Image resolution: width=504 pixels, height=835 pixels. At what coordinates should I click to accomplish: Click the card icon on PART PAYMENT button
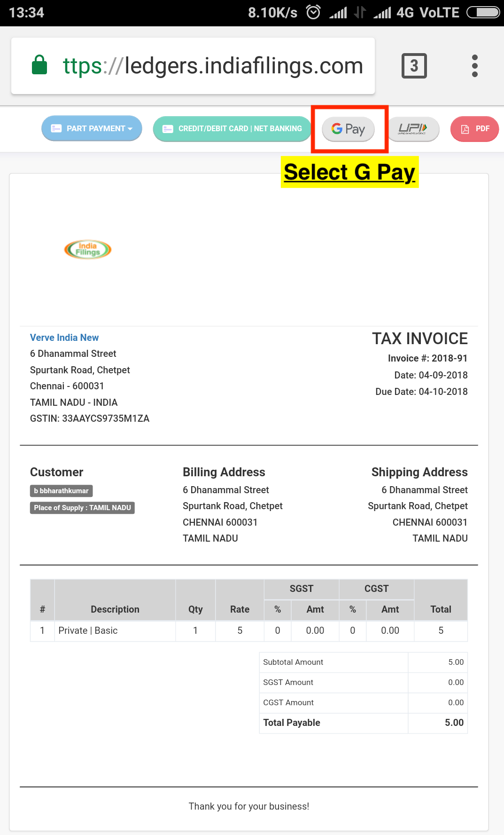point(57,128)
